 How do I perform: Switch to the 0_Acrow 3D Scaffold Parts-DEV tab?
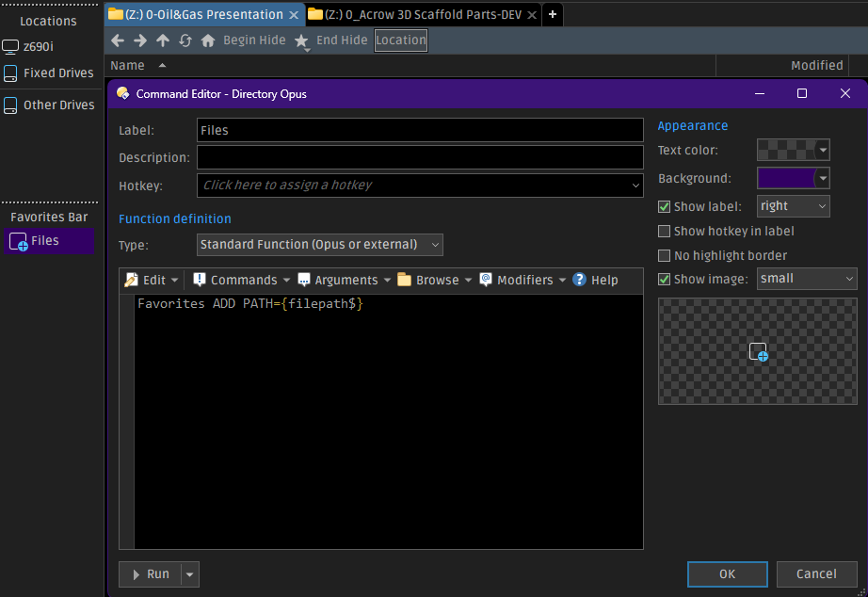pyautogui.click(x=423, y=14)
